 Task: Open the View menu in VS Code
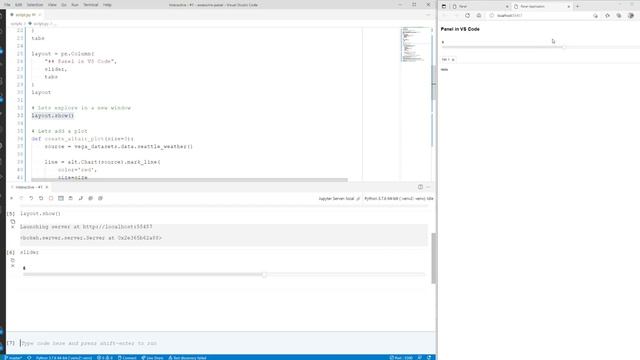click(52, 5)
